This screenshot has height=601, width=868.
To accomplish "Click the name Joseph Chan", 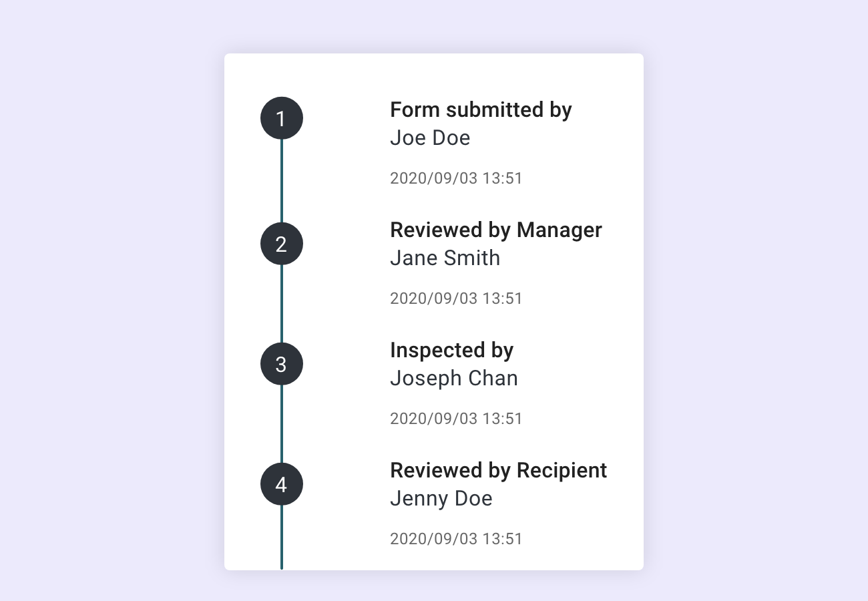I will pyautogui.click(x=454, y=379).
